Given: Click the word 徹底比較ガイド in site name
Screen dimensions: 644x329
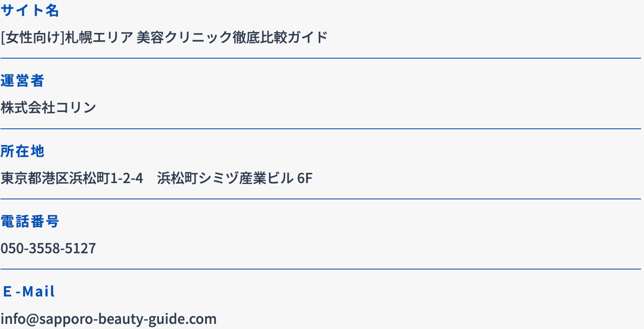Looking at the screenshot, I should tap(280, 37).
